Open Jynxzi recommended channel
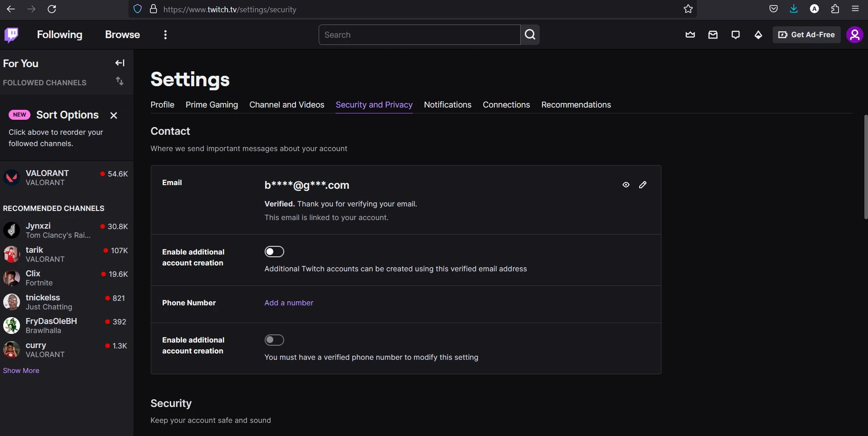Screen dimensions: 868x436 coord(67,230)
